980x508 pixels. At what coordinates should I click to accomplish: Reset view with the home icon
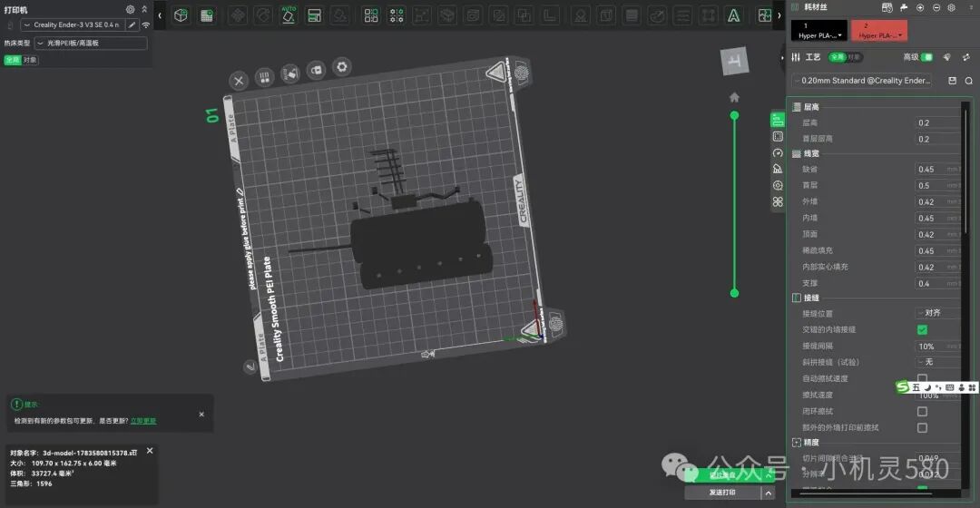coord(734,97)
